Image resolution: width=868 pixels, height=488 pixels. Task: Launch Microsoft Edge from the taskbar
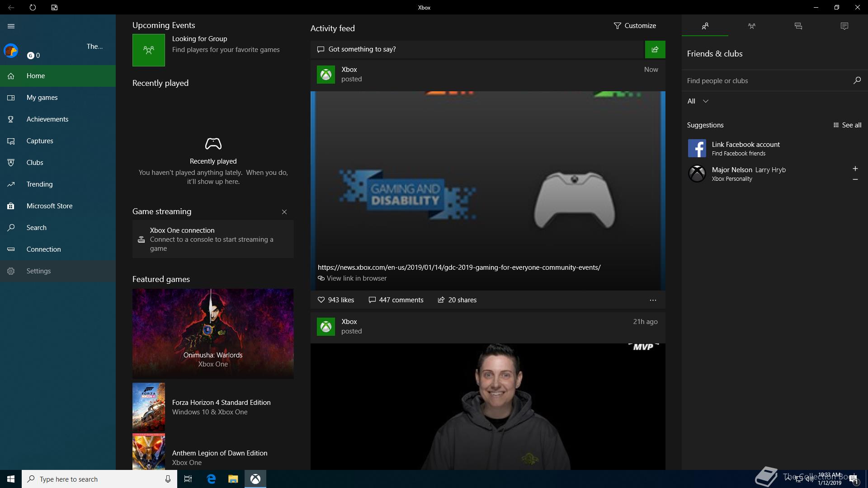click(x=211, y=479)
